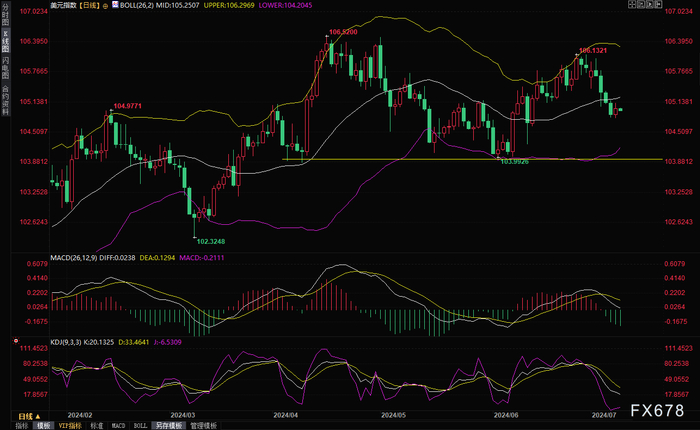Click the 2024/04 date on time axis
Image resolution: width=700 pixels, height=430 pixels.
[x=286, y=415]
